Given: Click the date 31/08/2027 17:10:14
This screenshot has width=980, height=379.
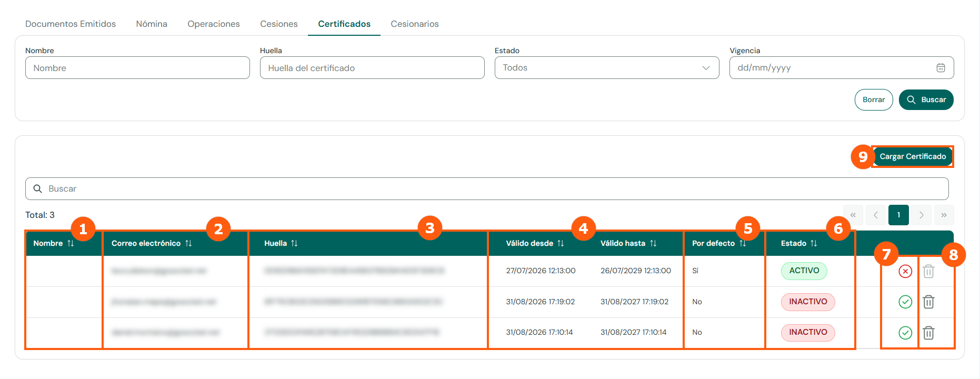Looking at the screenshot, I should click(x=634, y=332).
